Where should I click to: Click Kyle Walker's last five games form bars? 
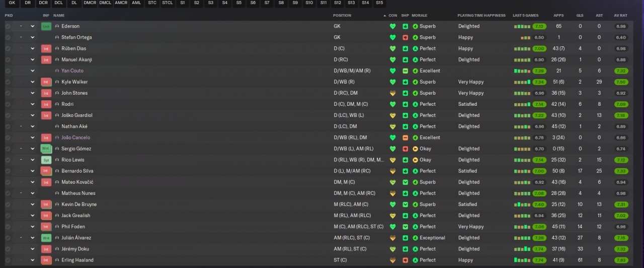coord(522,82)
